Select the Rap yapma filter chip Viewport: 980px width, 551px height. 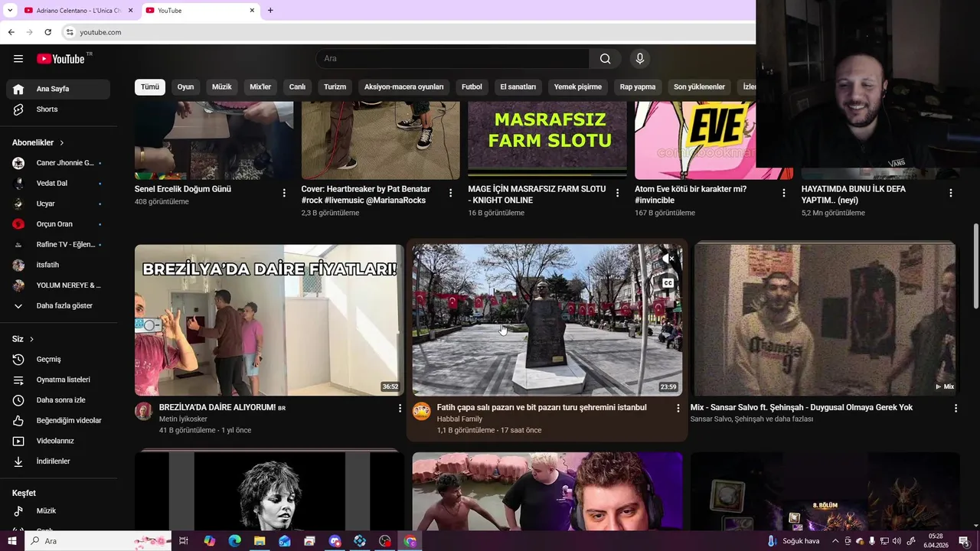638,87
